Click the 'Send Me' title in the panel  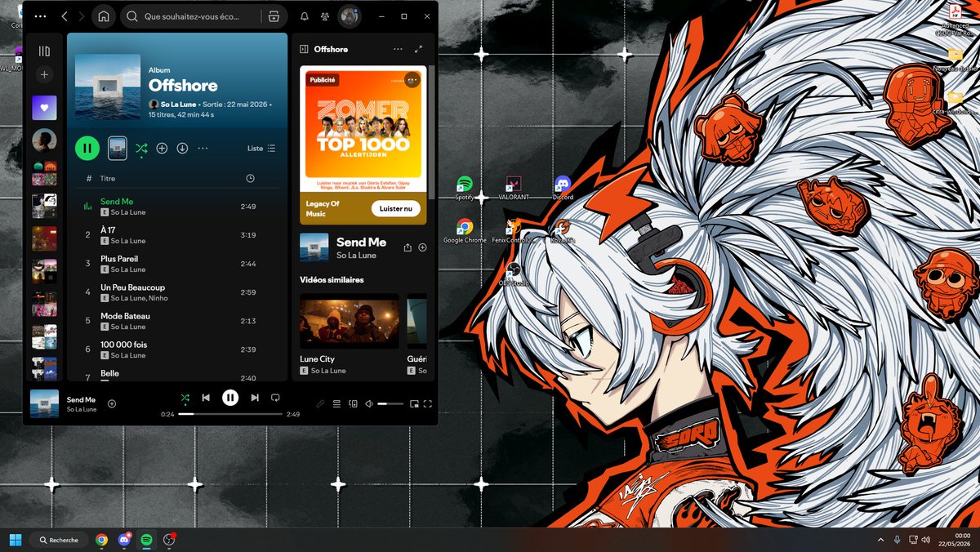(x=361, y=242)
